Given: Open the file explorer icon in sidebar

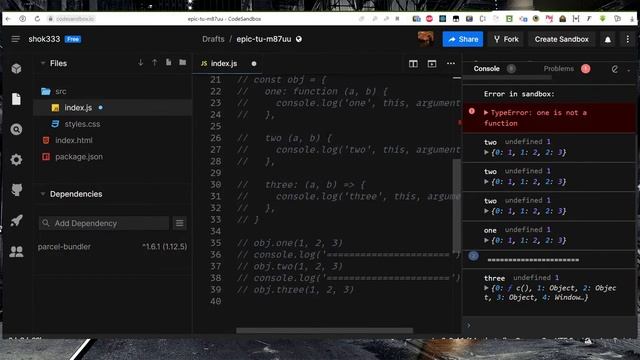Looking at the screenshot, I should tap(16, 99).
